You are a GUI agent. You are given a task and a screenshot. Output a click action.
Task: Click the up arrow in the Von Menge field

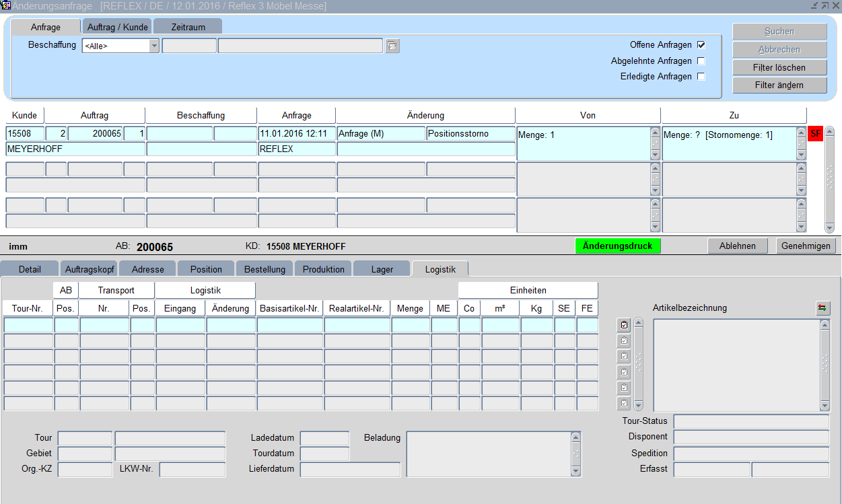click(655, 133)
